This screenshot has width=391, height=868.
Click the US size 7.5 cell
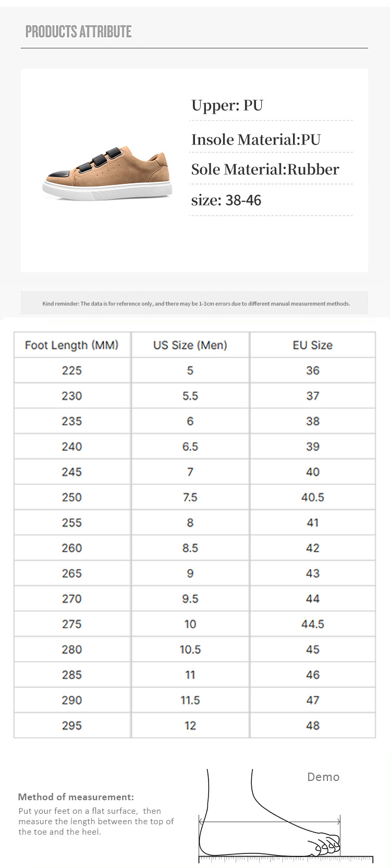pyautogui.click(x=190, y=497)
